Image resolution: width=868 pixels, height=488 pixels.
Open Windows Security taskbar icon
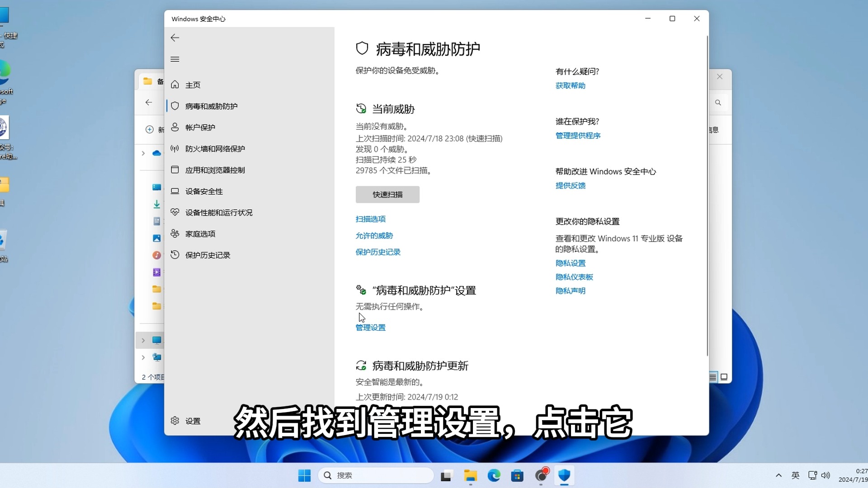(564, 475)
